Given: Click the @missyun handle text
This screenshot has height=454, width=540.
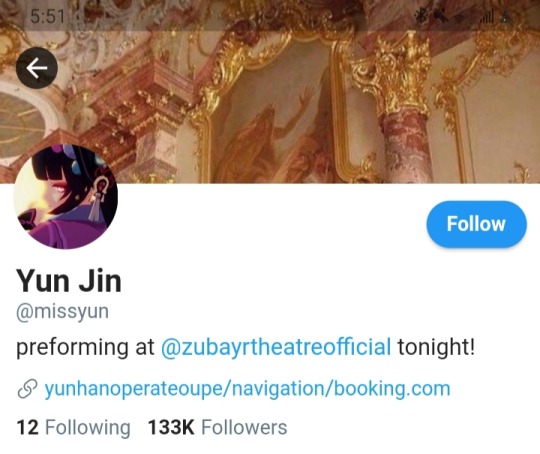Looking at the screenshot, I should [x=62, y=312].
